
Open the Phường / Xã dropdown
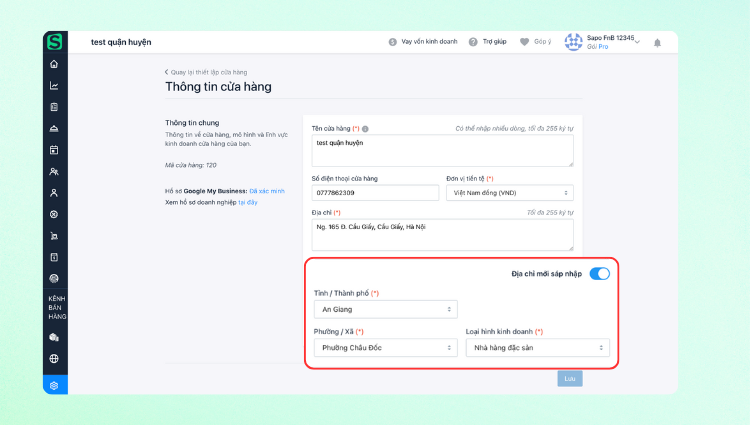pos(385,348)
